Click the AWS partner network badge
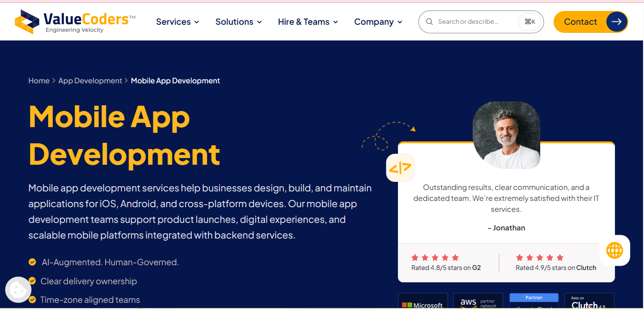Viewport: 644px width, 309px height. (478, 301)
